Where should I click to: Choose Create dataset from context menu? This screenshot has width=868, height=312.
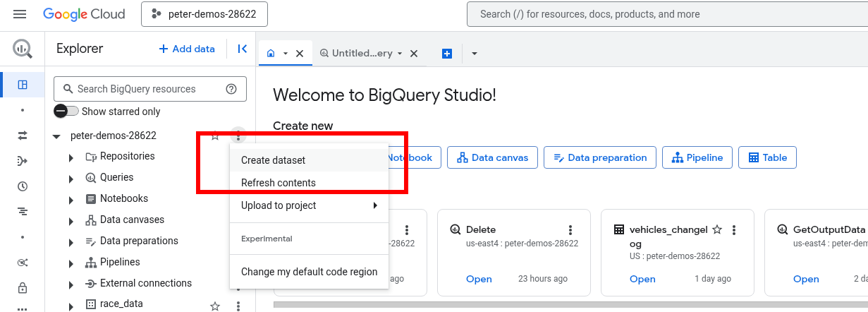pyautogui.click(x=309, y=160)
